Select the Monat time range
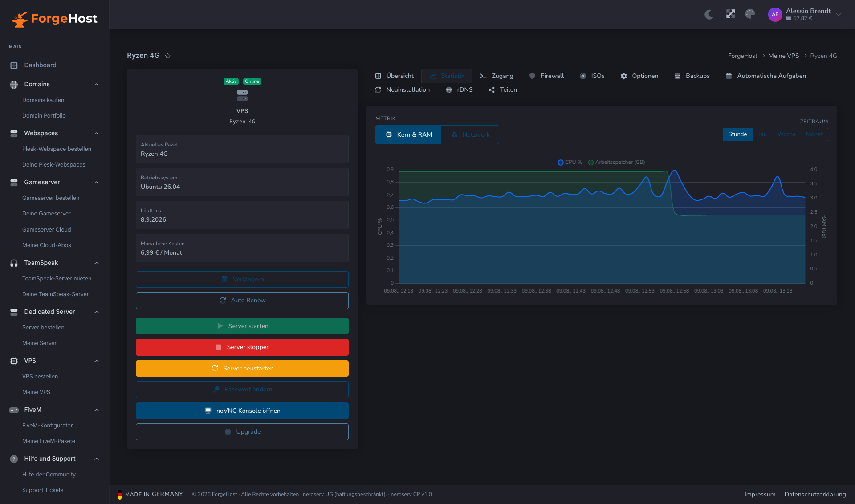The width and height of the screenshot is (855, 504). coord(814,134)
